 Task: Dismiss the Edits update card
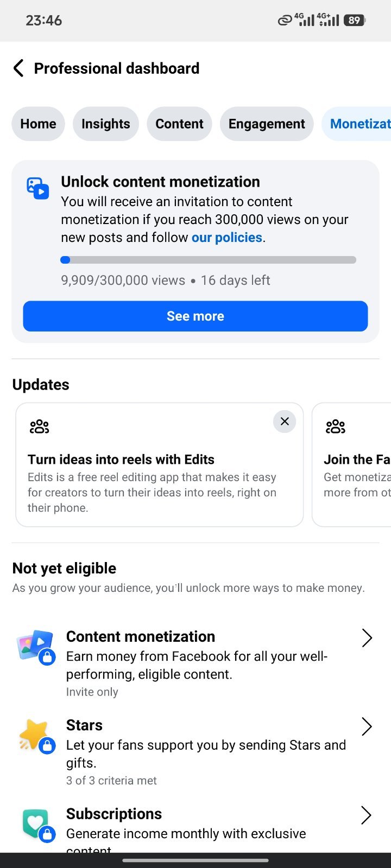285,422
